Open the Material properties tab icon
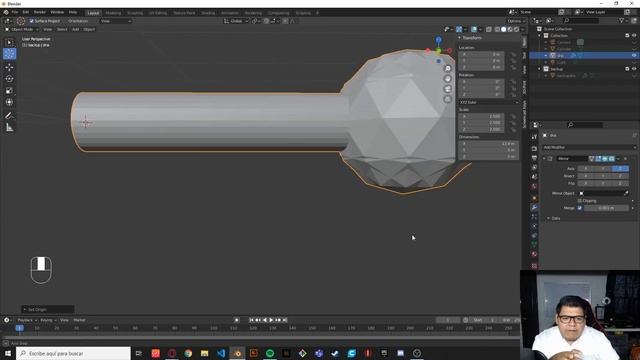This screenshot has height=360, width=640. point(534,254)
